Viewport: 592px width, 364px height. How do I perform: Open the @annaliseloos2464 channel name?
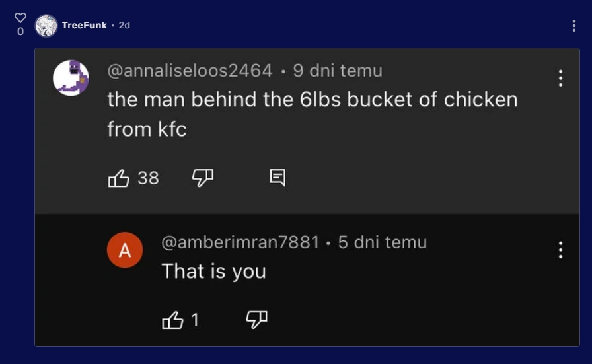pyautogui.click(x=190, y=71)
